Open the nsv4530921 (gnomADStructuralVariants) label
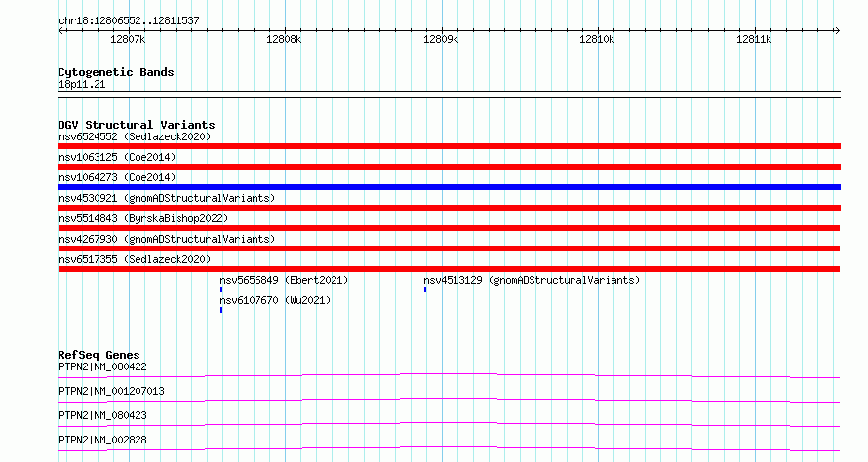The image size is (868, 462). pyautogui.click(x=167, y=198)
